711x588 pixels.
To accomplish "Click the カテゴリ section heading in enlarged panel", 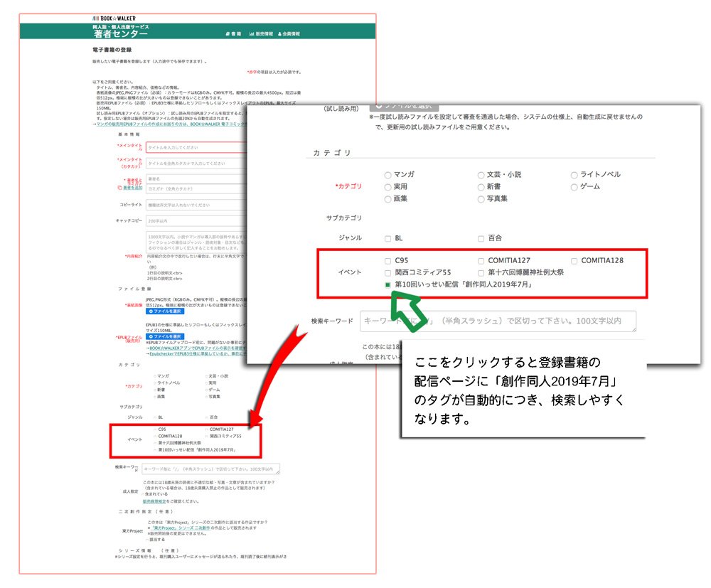I will point(332,153).
